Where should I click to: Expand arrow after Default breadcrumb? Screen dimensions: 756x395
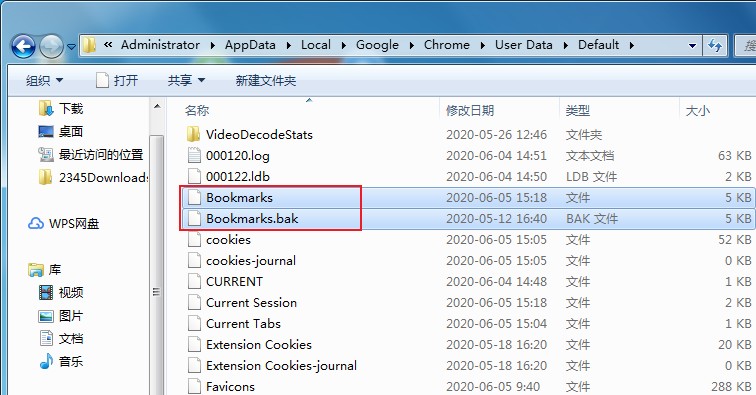point(632,45)
